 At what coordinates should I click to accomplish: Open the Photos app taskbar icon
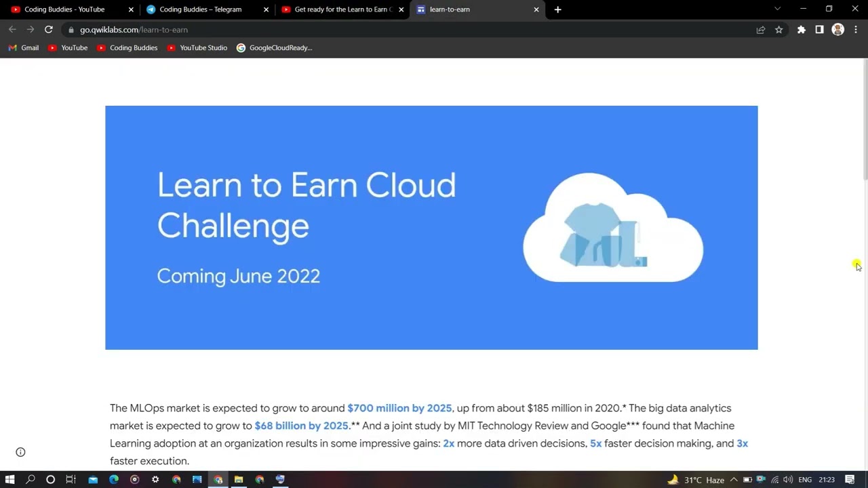[x=197, y=479]
